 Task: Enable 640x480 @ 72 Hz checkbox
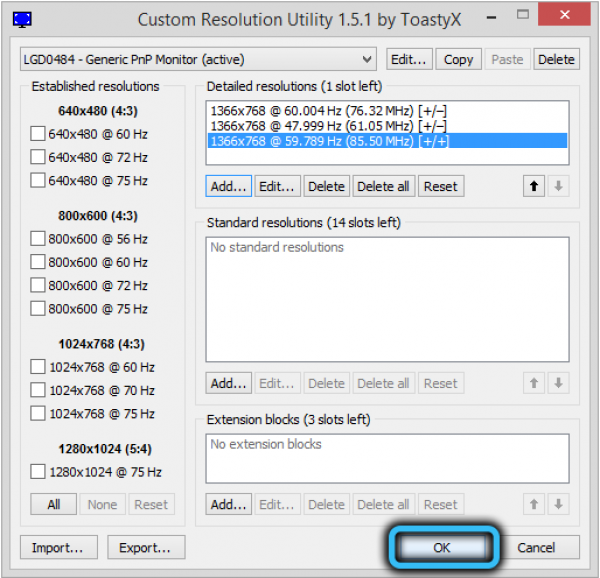(x=38, y=157)
